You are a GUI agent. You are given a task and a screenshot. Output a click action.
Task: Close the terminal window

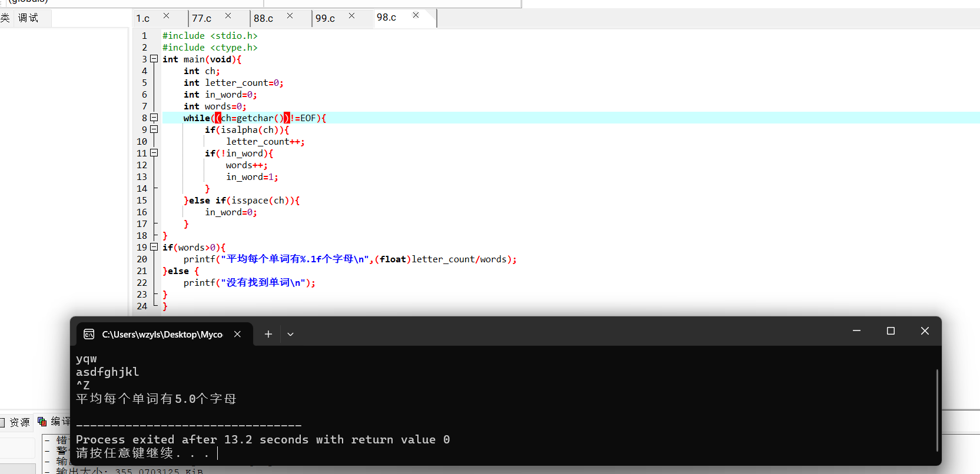pos(925,331)
